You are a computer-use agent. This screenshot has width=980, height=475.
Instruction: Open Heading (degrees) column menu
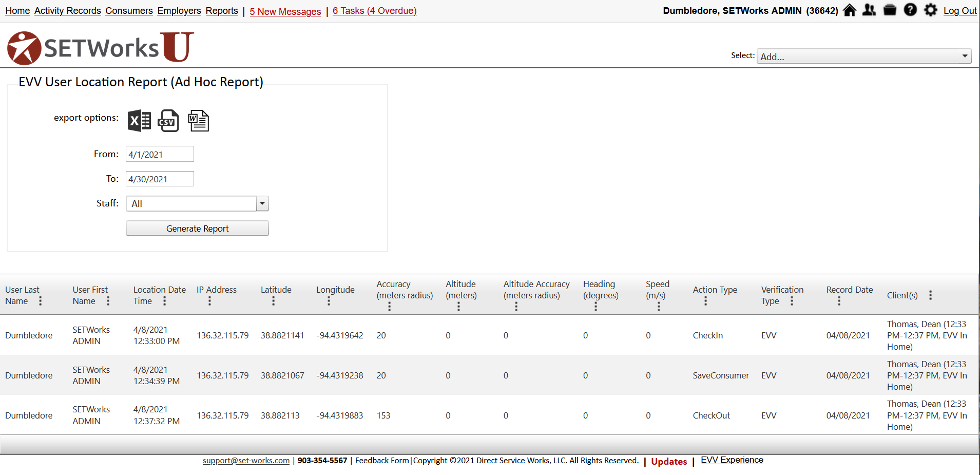pyautogui.click(x=595, y=307)
